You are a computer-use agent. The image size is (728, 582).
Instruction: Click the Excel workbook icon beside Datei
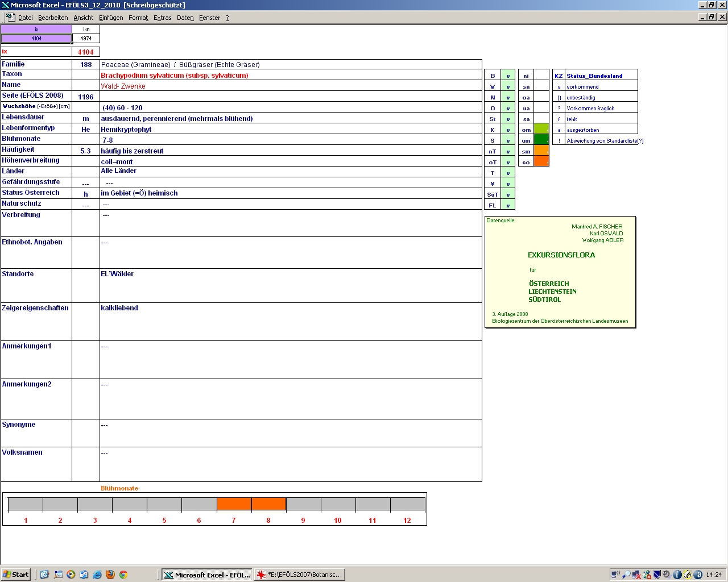point(10,17)
